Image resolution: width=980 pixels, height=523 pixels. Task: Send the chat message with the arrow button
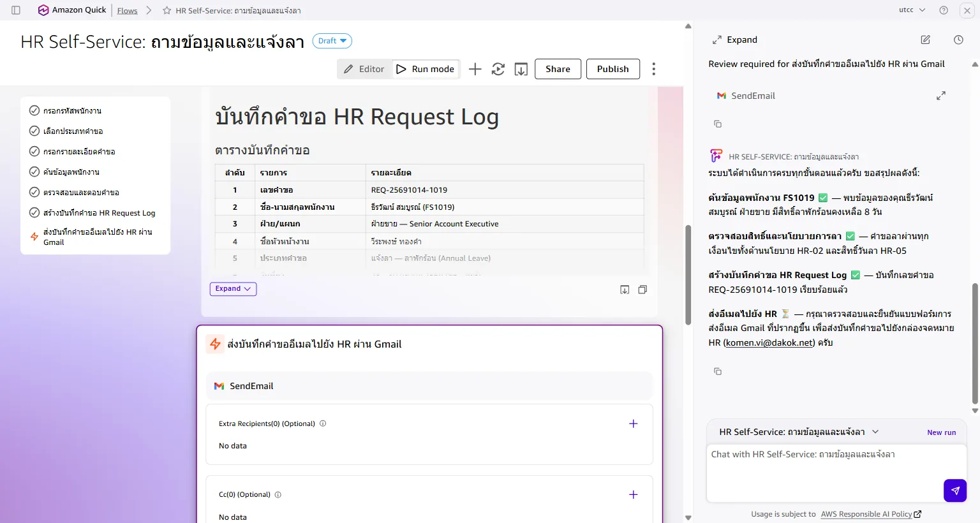pos(955,490)
